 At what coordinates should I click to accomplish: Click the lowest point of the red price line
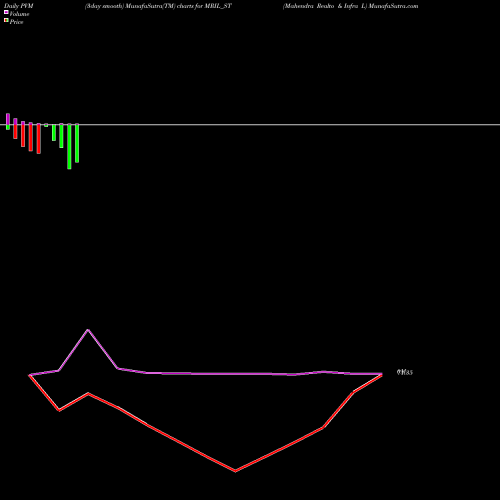(235, 471)
